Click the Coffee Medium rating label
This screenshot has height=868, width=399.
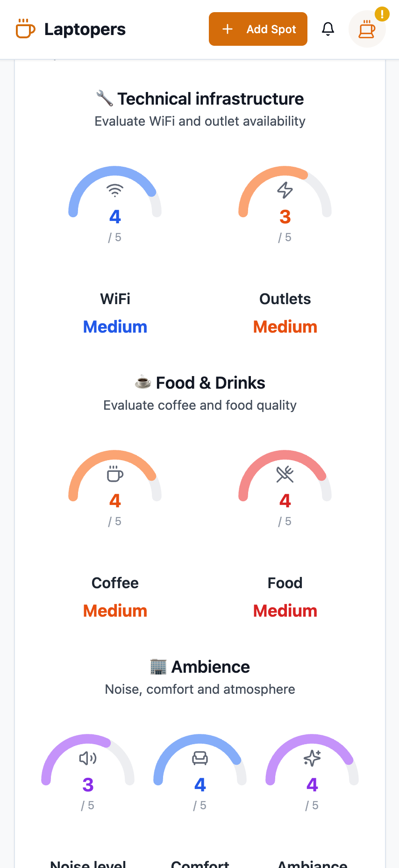(115, 611)
